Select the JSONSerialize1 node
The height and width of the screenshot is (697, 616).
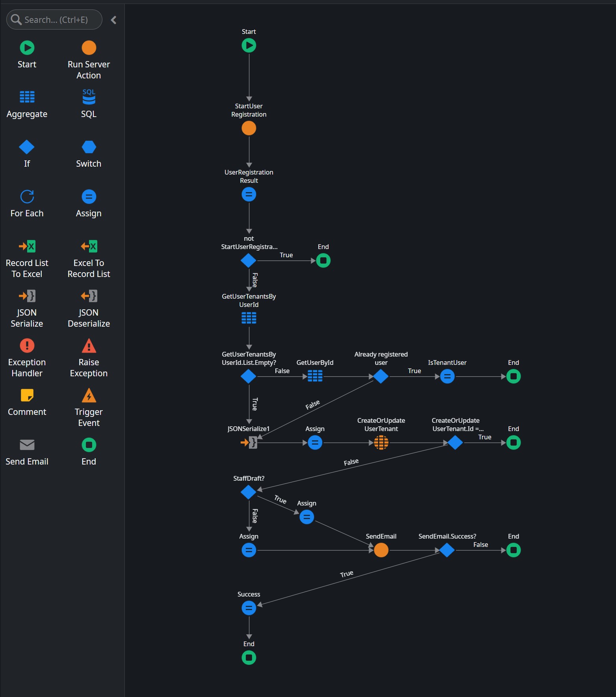coord(249,443)
